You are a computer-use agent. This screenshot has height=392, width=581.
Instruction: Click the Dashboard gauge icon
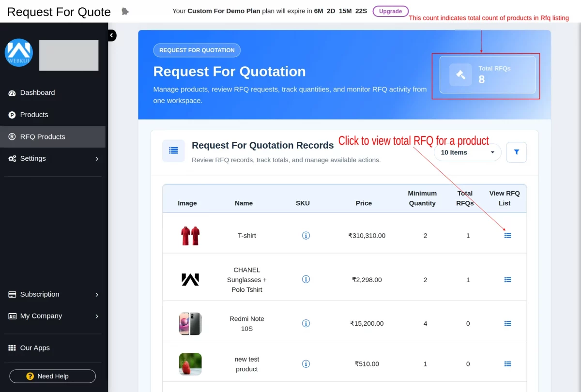click(x=12, y=93)
